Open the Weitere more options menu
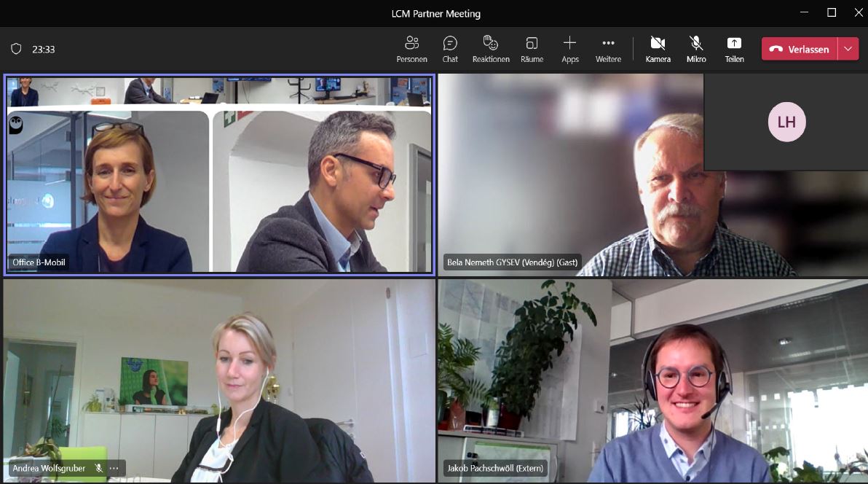The image size is (868, 484). [x=608, y=50]
